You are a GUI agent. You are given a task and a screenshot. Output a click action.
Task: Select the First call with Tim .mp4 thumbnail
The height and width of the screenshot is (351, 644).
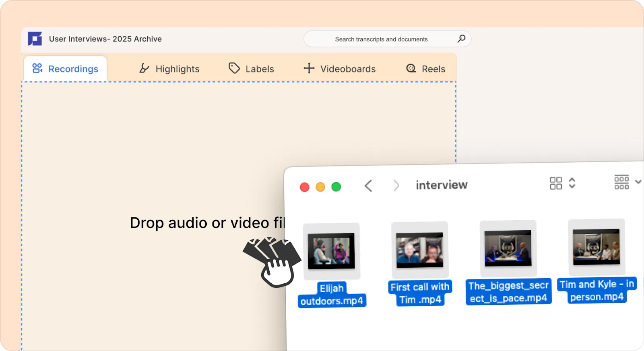[420, 250]
